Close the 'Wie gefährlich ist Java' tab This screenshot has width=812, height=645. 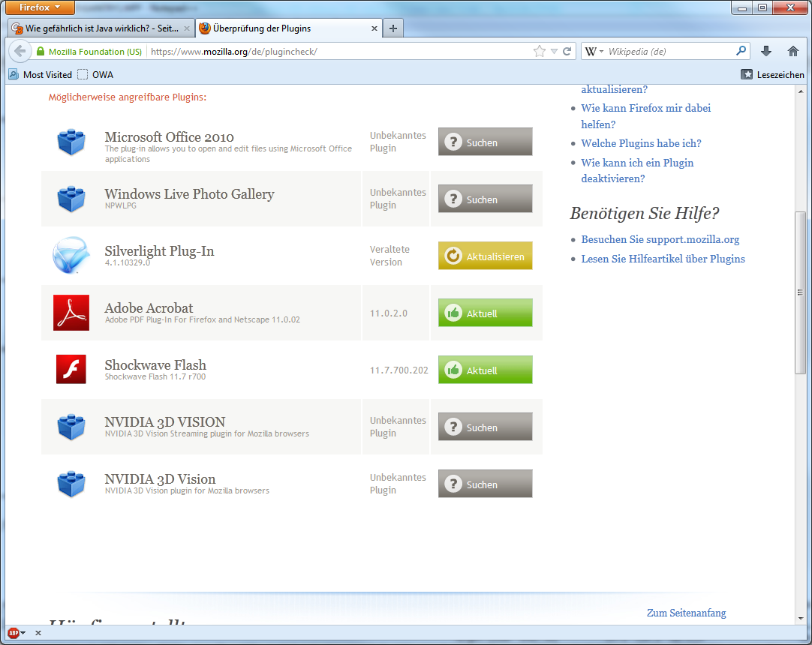187,28
